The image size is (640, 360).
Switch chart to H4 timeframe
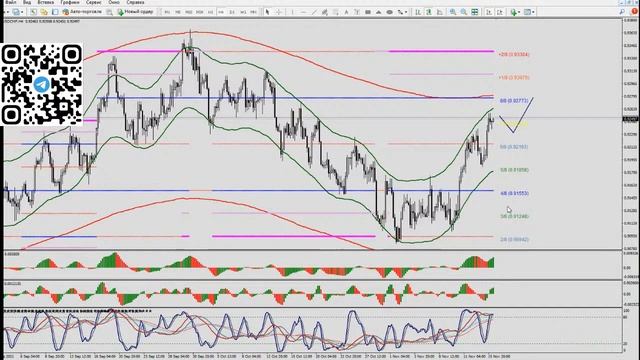point(221,12)
